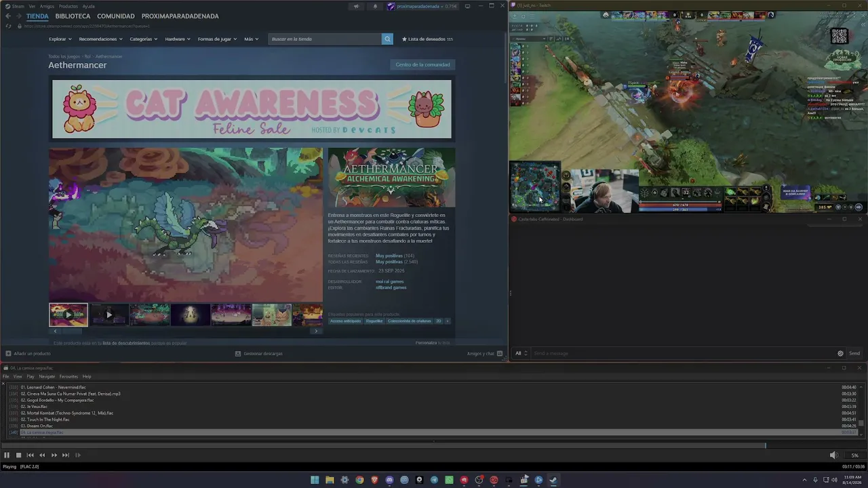Open the File menu in music player
868x488 pixels.
pos(6,377)
